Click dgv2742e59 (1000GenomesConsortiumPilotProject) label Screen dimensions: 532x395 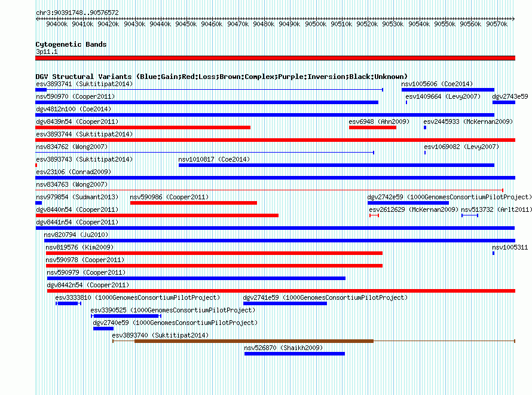tap(450, 197)
